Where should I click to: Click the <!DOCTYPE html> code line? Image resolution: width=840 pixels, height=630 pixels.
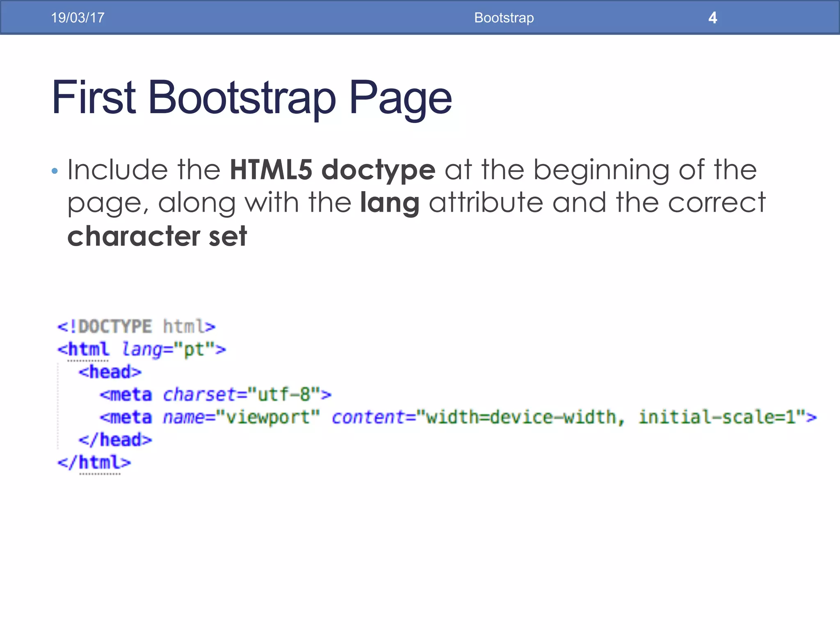[136, 327]
